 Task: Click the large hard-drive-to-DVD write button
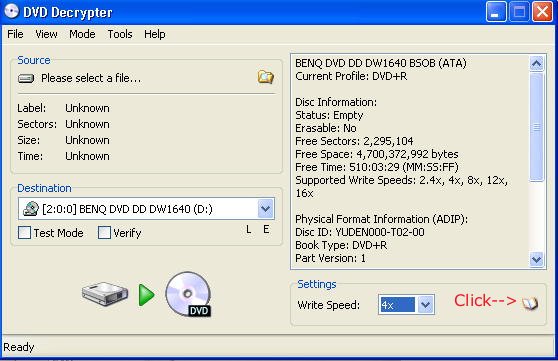click(147, 294)
